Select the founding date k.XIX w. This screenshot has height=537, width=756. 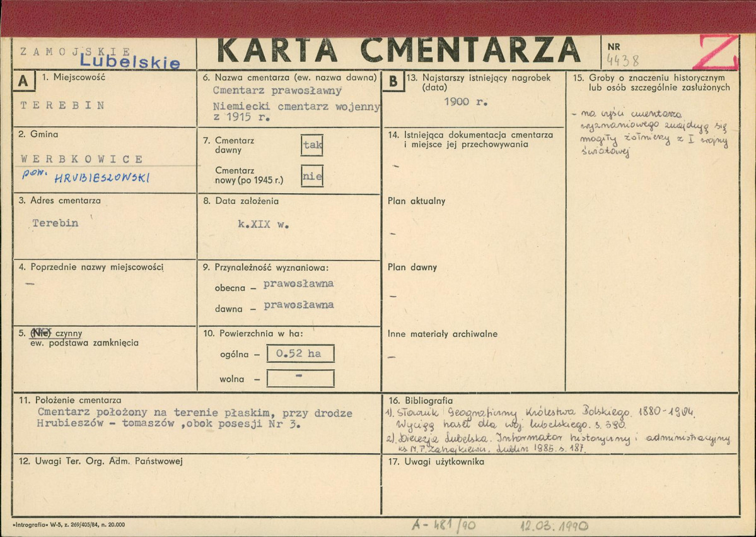pyautogui.click(x=264, y=225)
